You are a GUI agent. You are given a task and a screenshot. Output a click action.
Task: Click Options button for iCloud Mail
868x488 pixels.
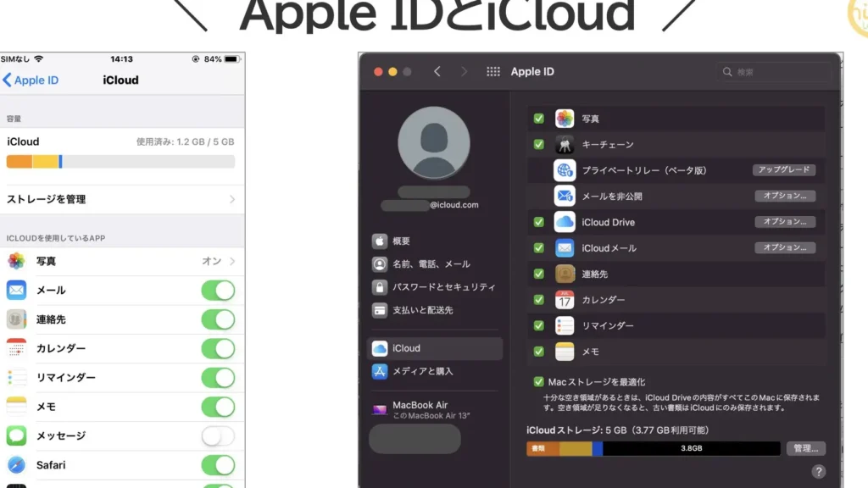[785, 247]
